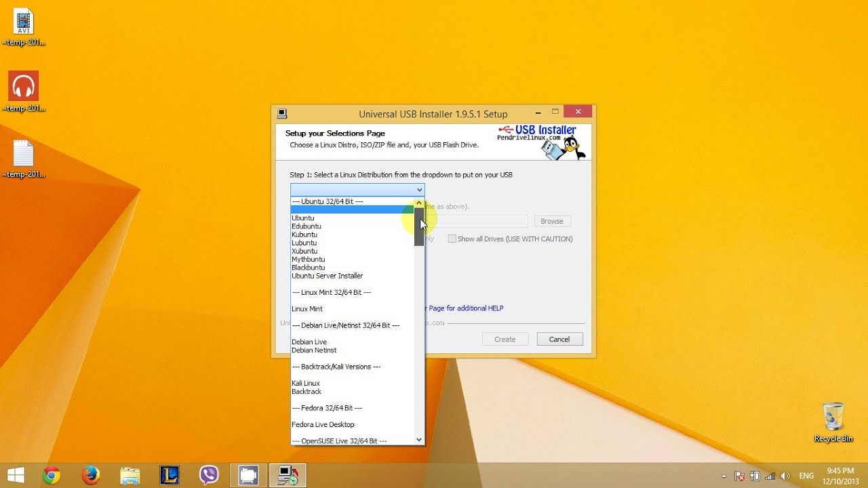Select the text document desktop icon

pos(24,159)
